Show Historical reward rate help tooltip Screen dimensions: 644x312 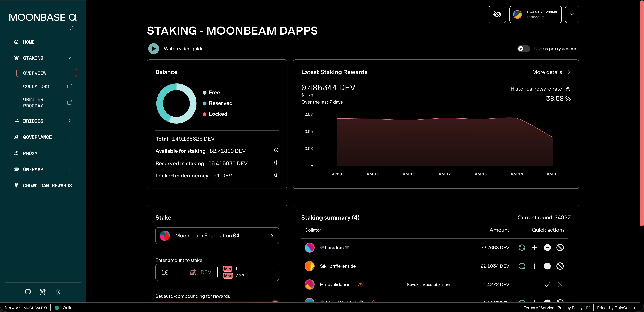pyautogui.click(x=568, y=89)
